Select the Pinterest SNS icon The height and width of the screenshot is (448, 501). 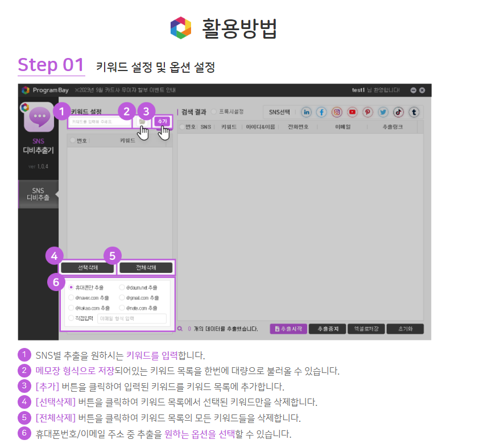coord(368,112)
